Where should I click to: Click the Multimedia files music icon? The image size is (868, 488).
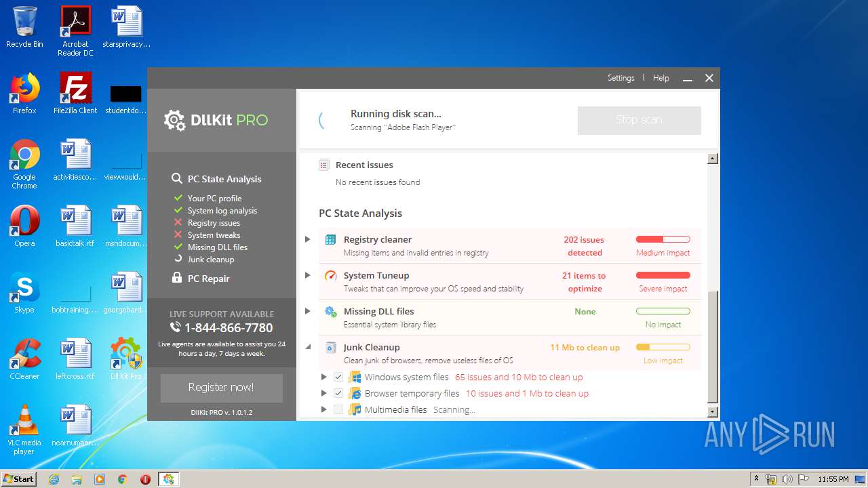[355, 409]
